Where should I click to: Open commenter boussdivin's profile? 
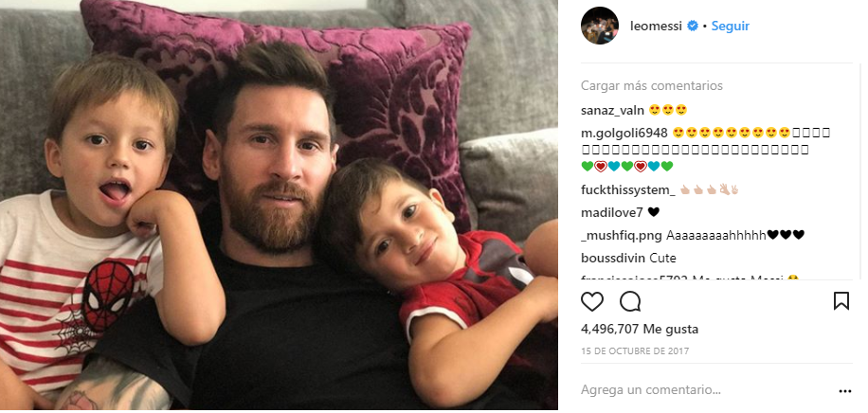(x=613, y=258)
